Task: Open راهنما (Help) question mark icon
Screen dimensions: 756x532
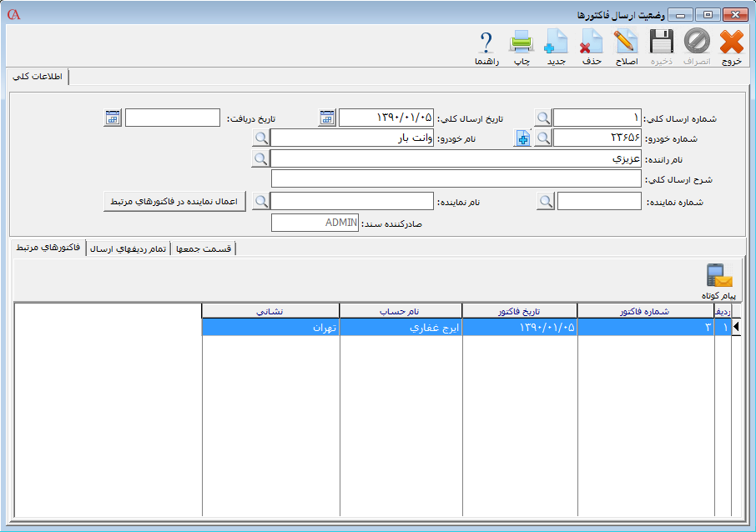Action: (486, 42)
